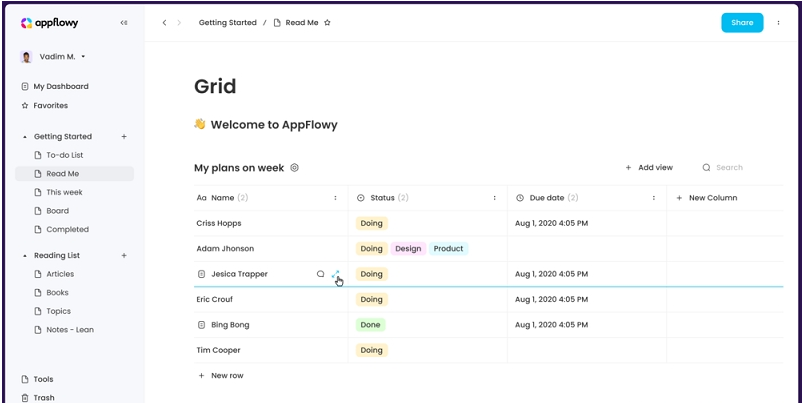This screenshot has width=805, height=403.
Task: Open Tools in the sidebar
Action: 37,379
